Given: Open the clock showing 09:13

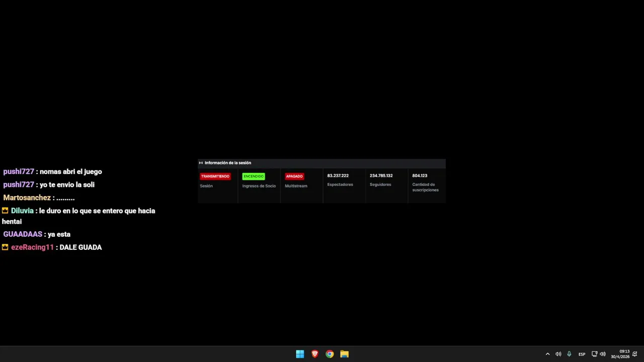Looking at the screenshot, I should (x=620, y=354).
